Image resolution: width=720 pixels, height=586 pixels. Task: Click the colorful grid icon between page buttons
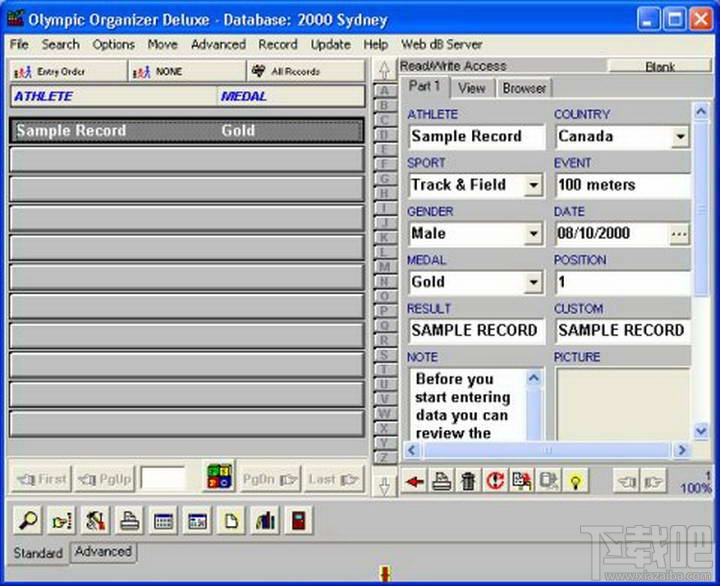[x=219, y=476]
